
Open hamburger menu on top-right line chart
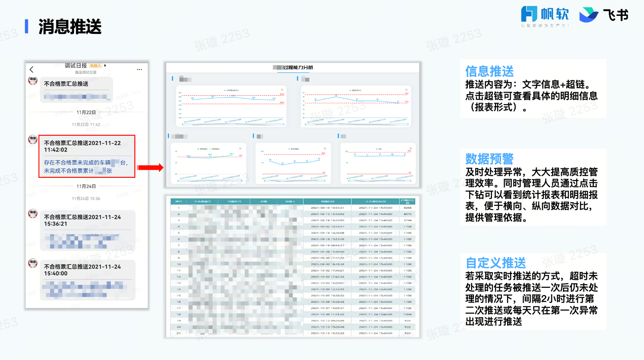pos(406,90)
